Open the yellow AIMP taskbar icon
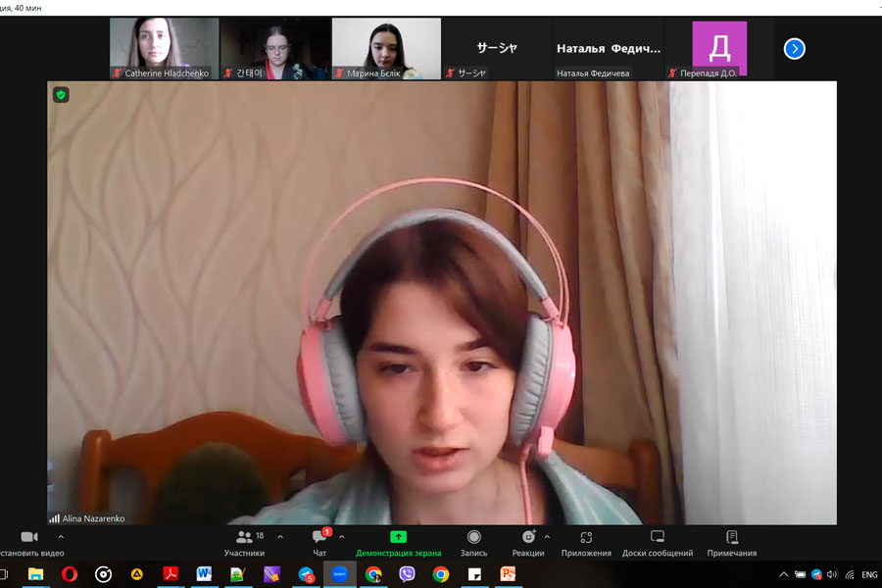This screenshot has width=882, height=588. point(136,574)
